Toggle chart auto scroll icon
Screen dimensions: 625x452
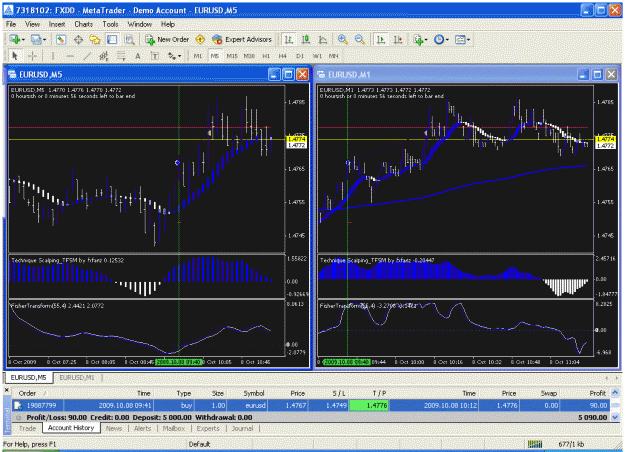[x=381, y=39]
